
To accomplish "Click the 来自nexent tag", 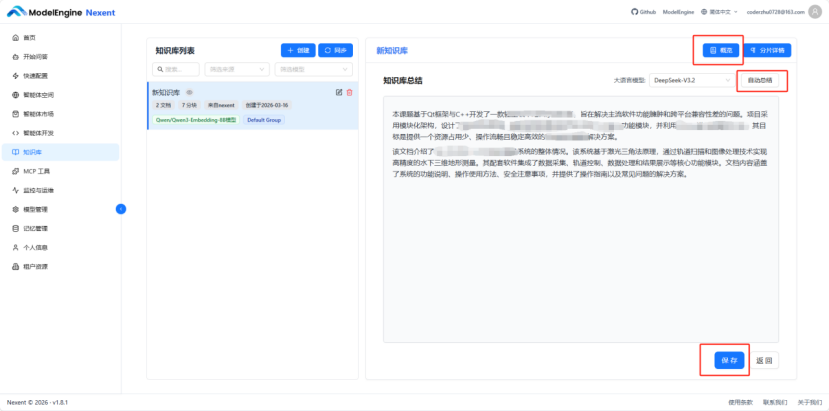I will coord(221,105).
